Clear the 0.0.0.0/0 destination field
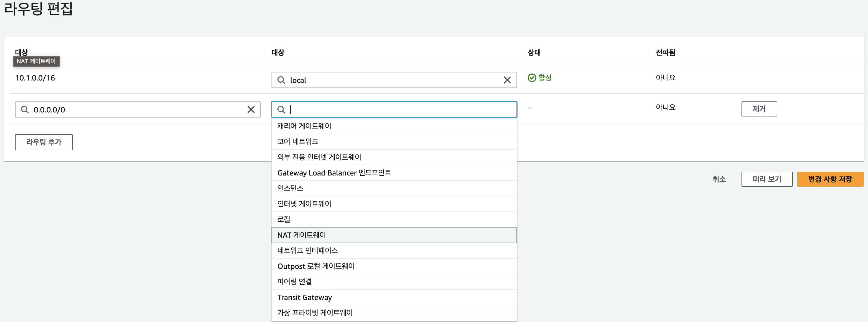Viewport: 868px width, 322px height. pos(251,109)
